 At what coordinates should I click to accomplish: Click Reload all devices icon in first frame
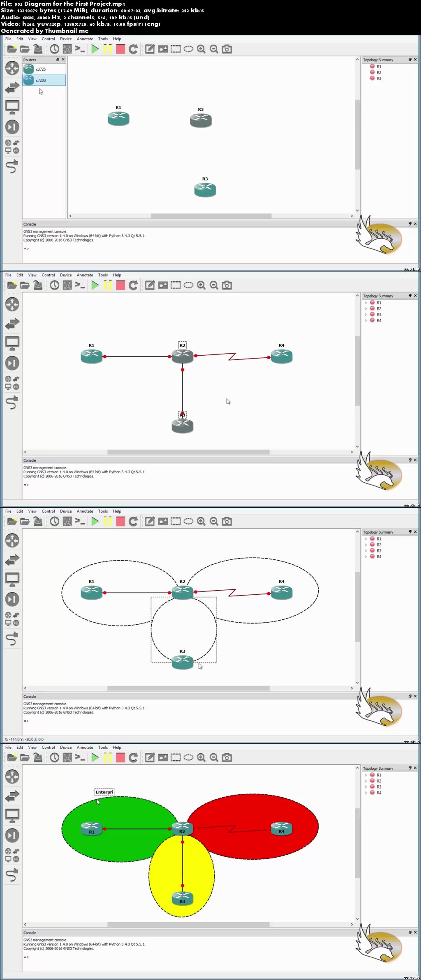[x=133, y=49]
